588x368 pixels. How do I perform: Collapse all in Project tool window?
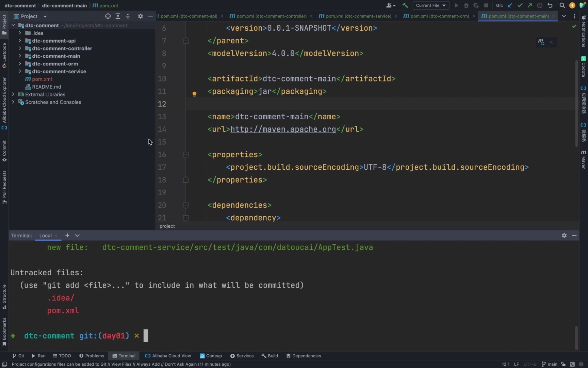click(128, 16)
